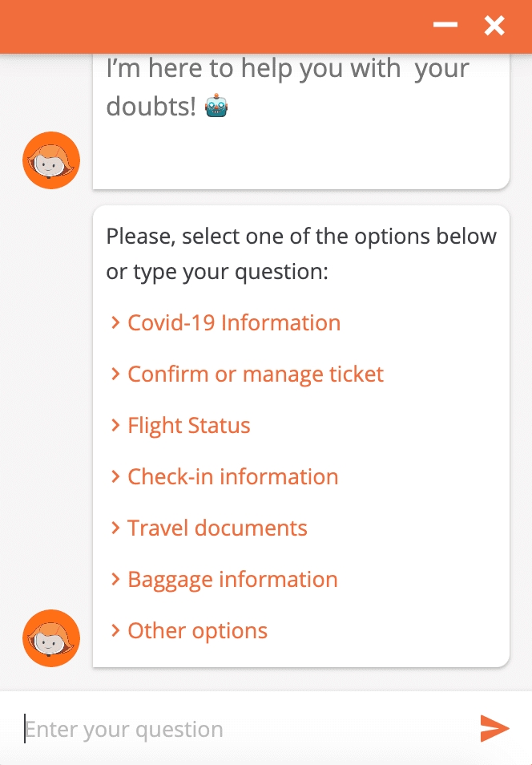Click the Enter your question field
Viewport: 532px width, 765px height.
(200, 729)
